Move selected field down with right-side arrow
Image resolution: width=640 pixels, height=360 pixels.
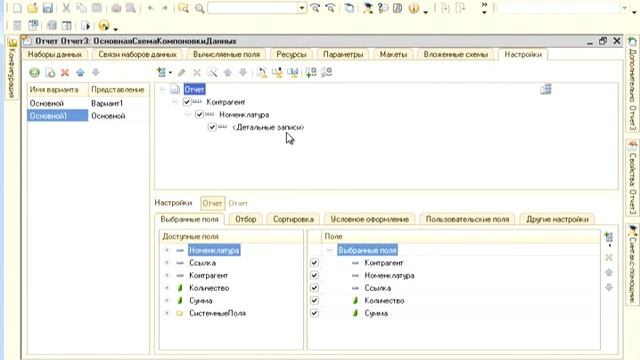tap(609, 287)
